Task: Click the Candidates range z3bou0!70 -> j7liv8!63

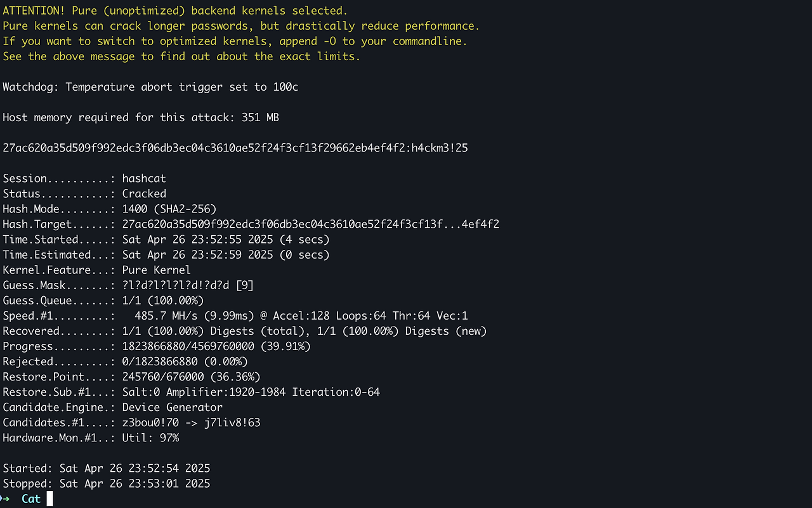Action: tap(192, 422)
